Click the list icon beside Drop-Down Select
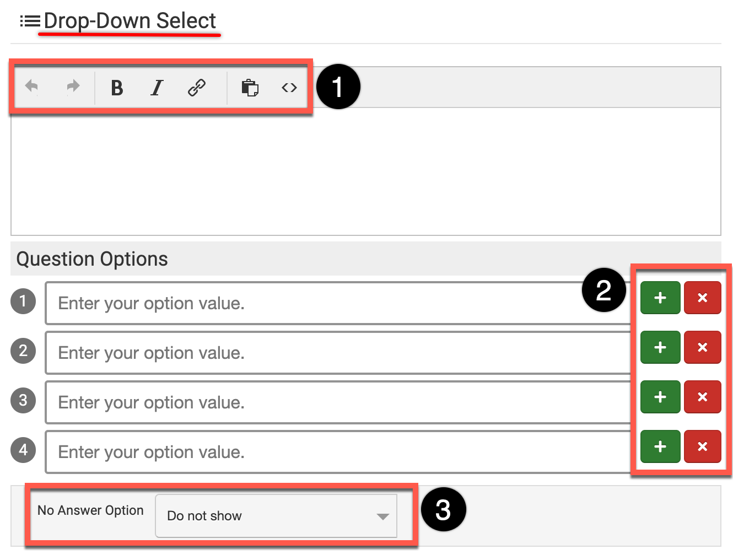Screen dimensions: 733x560 click(30, 21)
